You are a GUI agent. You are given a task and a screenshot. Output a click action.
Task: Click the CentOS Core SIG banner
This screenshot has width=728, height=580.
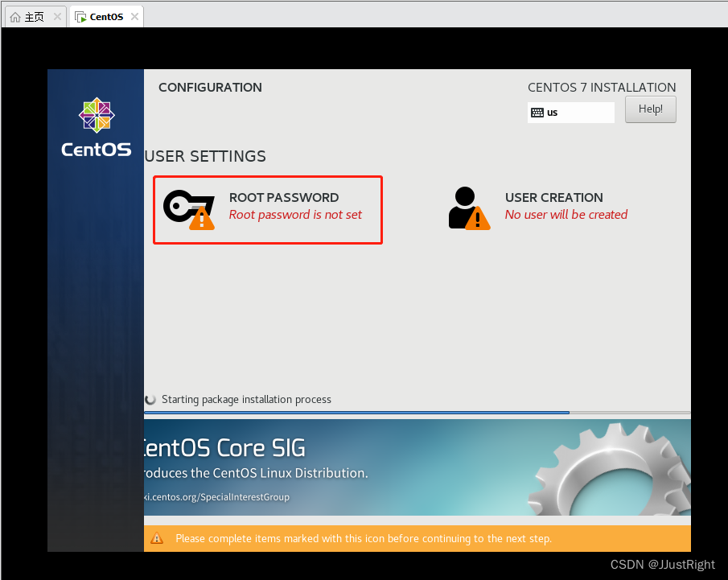[x=417, y=467]
